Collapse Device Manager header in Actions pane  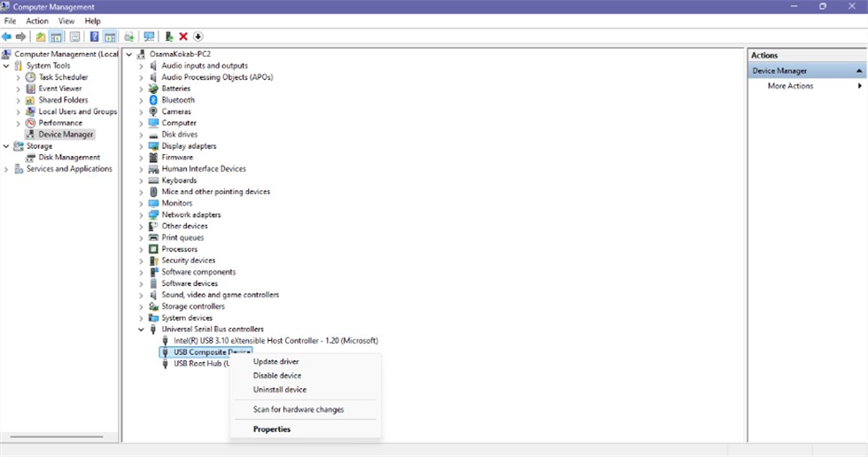[859, 71]
